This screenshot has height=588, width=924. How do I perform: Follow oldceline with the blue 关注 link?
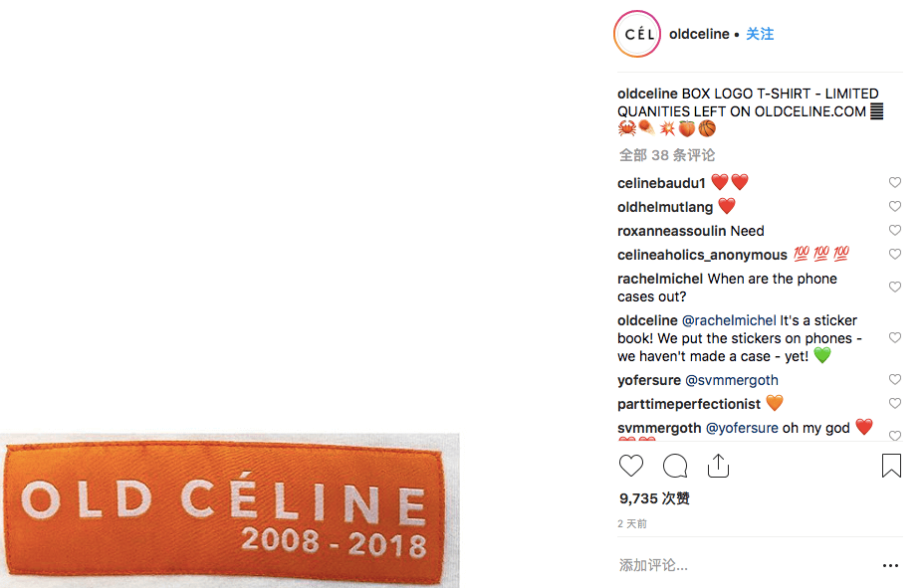(x=760, y=34)
